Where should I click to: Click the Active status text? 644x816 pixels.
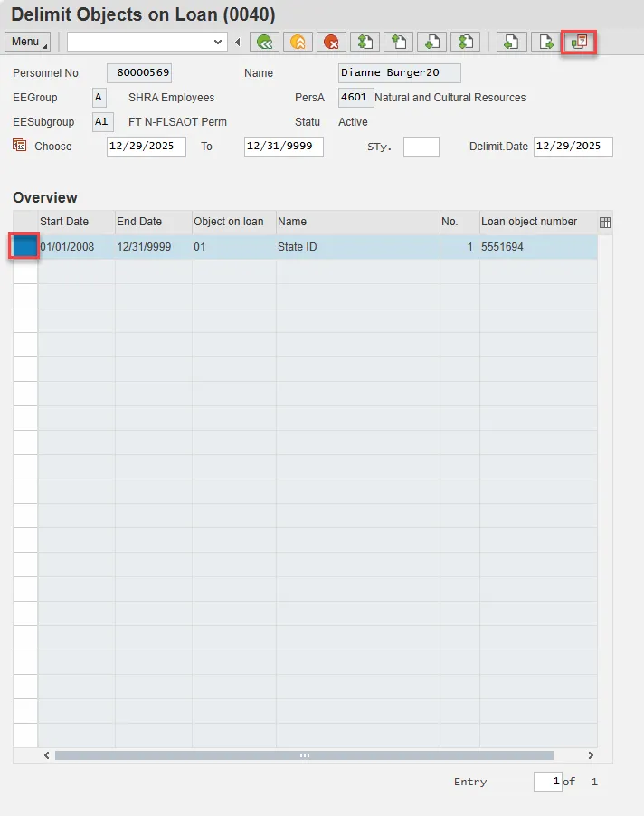[x=353, y=122]
